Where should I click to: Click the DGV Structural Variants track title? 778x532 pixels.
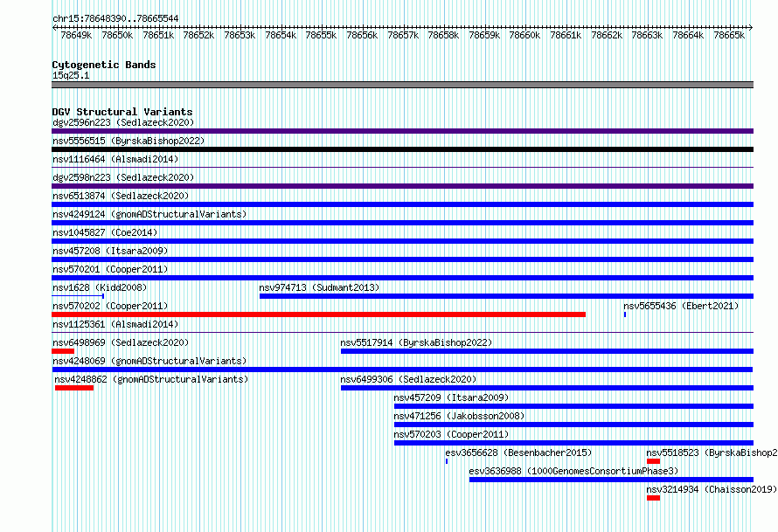pos(122,112)
